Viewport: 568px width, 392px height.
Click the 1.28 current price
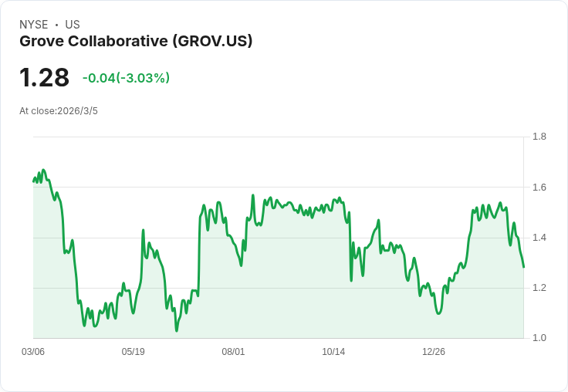click(x=44, y=77)
